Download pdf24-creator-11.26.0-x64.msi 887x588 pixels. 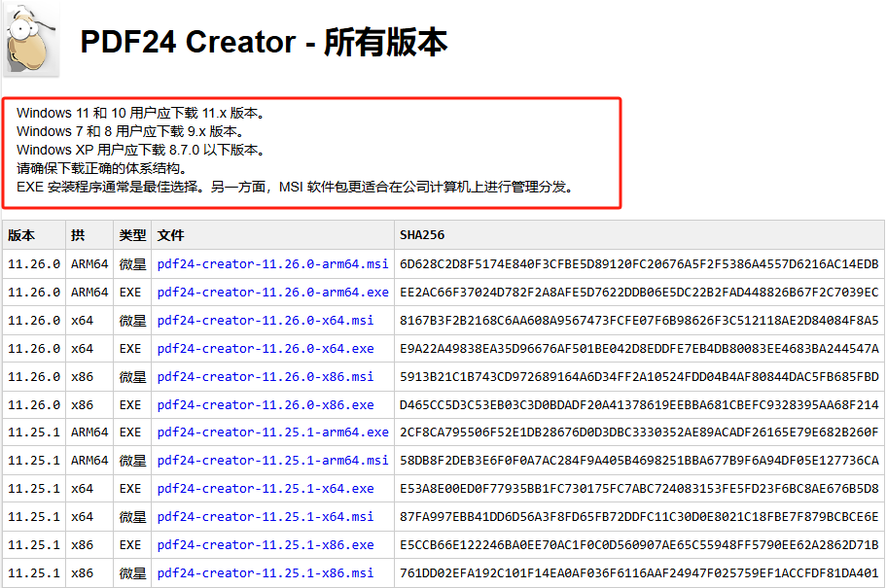click(266, 321)
